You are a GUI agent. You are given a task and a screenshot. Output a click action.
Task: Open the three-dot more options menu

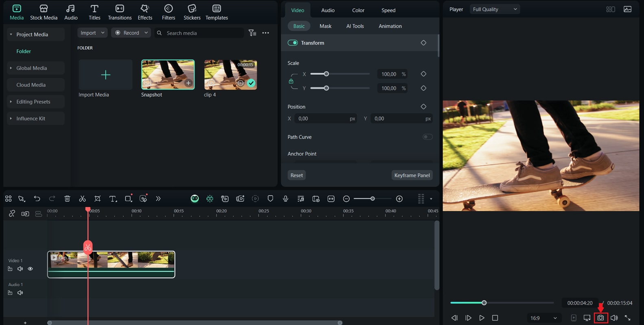point(266,33)
